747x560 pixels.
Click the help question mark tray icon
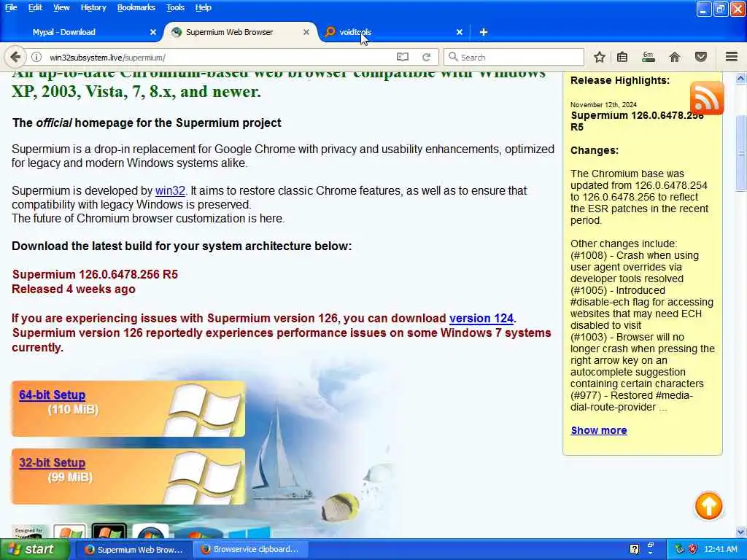tap(634, 549)
